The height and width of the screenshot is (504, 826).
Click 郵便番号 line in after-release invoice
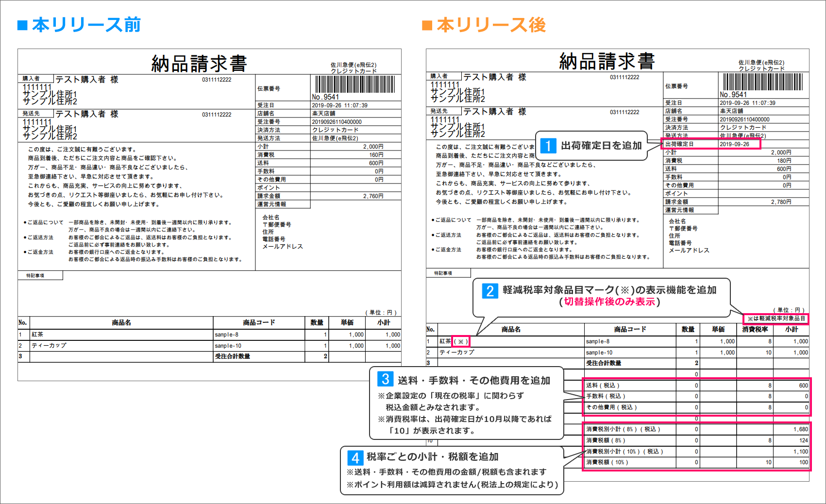683,228
